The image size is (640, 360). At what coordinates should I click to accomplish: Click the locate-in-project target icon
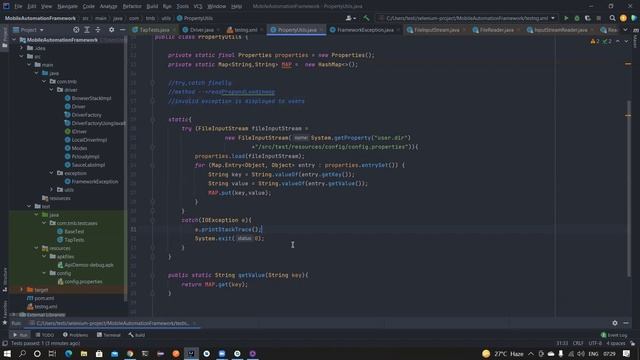coord(76,30)
